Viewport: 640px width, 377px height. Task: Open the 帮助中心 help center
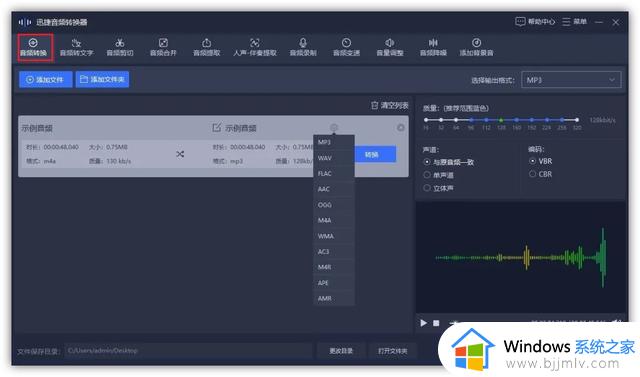(x=535, y=21)
